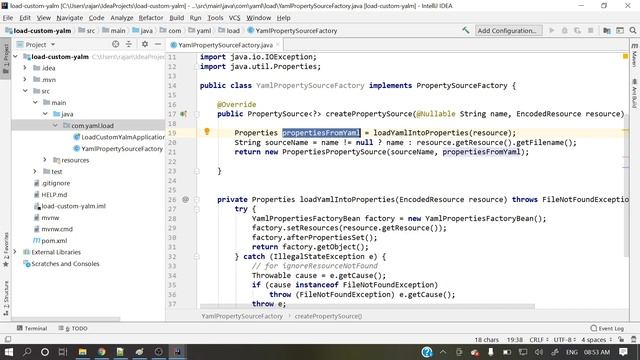Click the yellow warning indicator at editor top right
This screenshot has height=360, width=640.
pyautogui.click(x=625, y=56)
